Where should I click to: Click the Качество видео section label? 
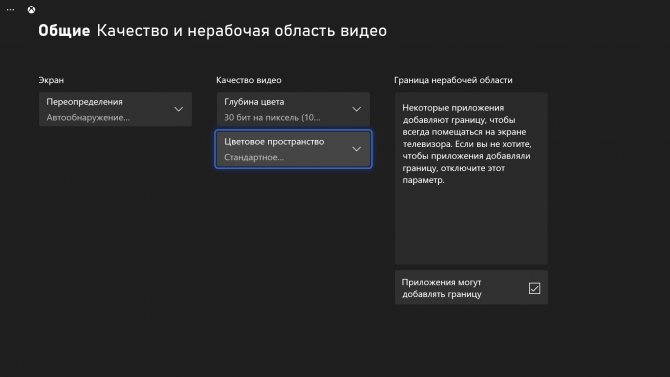click(249, 80)
